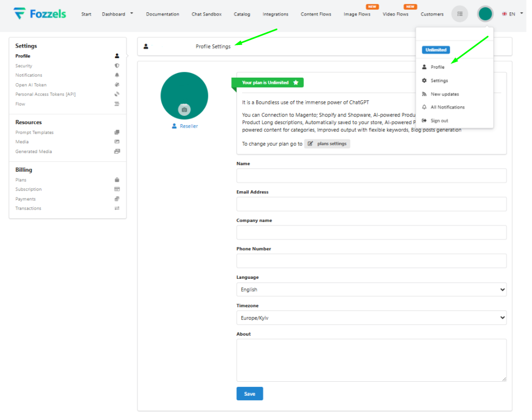Open the task list icon in header

coord(460,14)
